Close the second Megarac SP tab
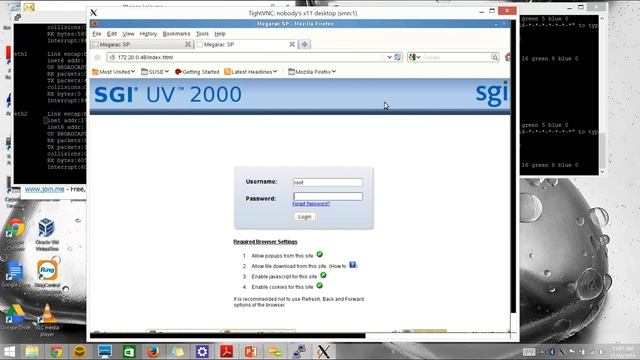The image size is (640, 360). click(x=292, y=44)
